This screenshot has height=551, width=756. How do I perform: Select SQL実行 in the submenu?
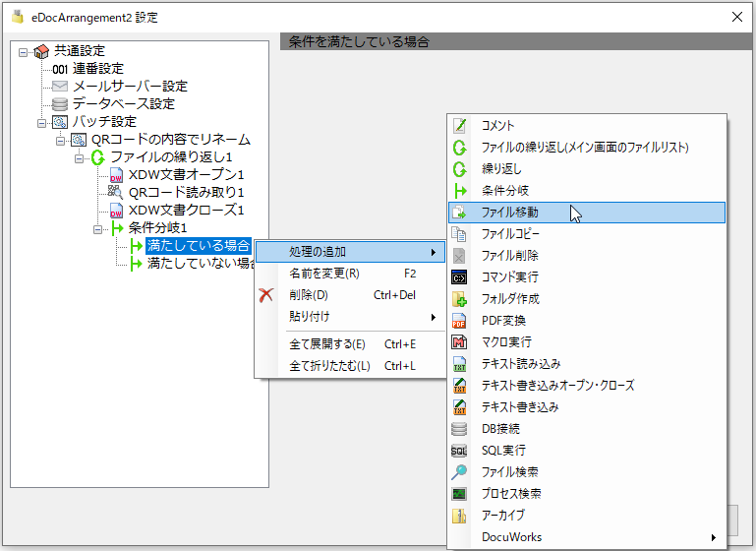click(587, 451)
